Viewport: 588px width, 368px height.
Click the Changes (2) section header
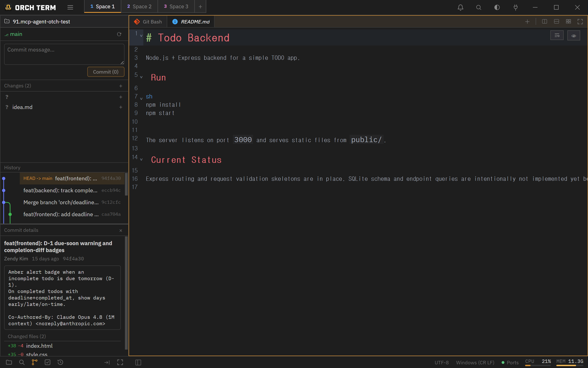tap(64, 86)
